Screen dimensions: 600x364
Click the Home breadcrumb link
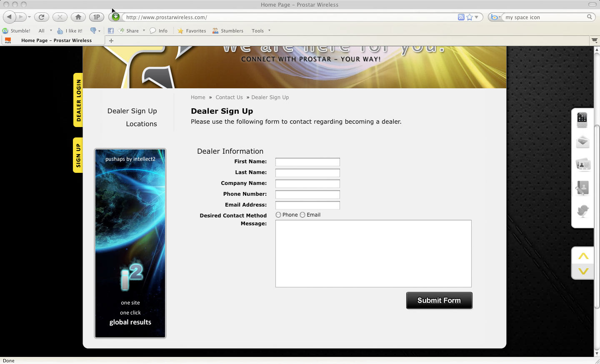[198, 97]
